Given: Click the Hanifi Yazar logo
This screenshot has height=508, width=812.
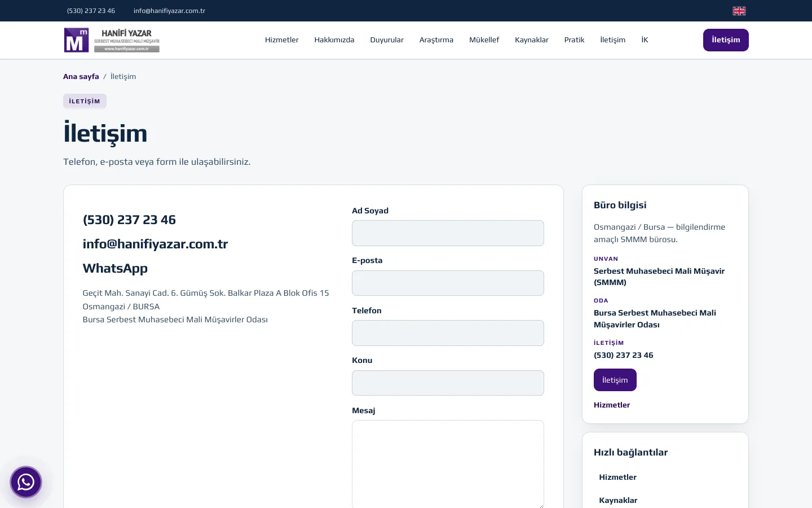Looking at the screenshot, I should 112,40.
